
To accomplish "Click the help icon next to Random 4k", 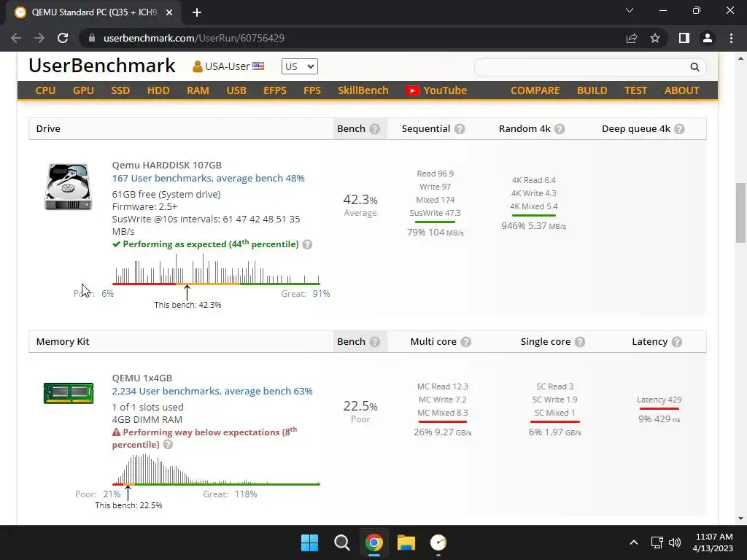I will [x=560, y=129].
